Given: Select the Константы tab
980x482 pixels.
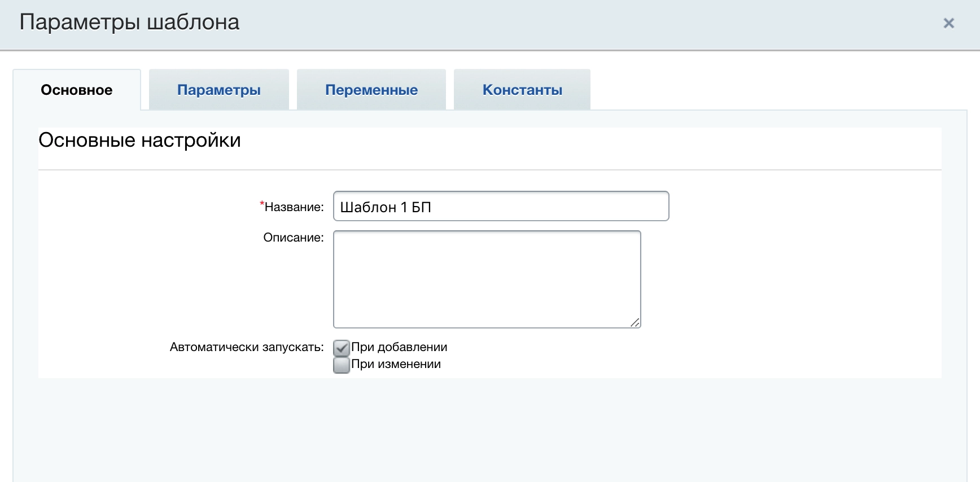Looking at the screenshot, I should (x=522, y=90).
